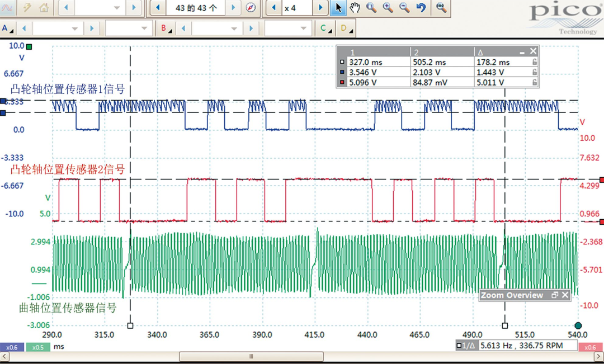Select the arrow pointer selection tool
This screenshot has width=604, height=364.
pyautogui.click(x=338, y=8)
